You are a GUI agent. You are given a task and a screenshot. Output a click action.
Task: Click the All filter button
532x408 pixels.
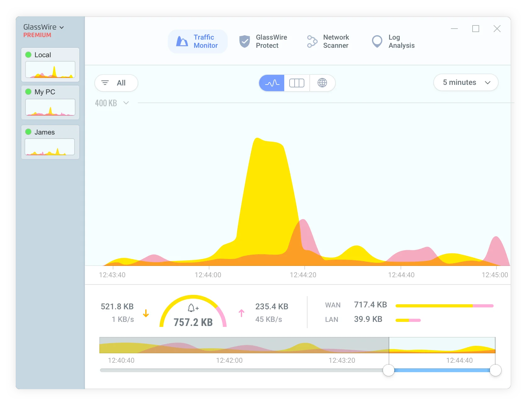point(116,83)
